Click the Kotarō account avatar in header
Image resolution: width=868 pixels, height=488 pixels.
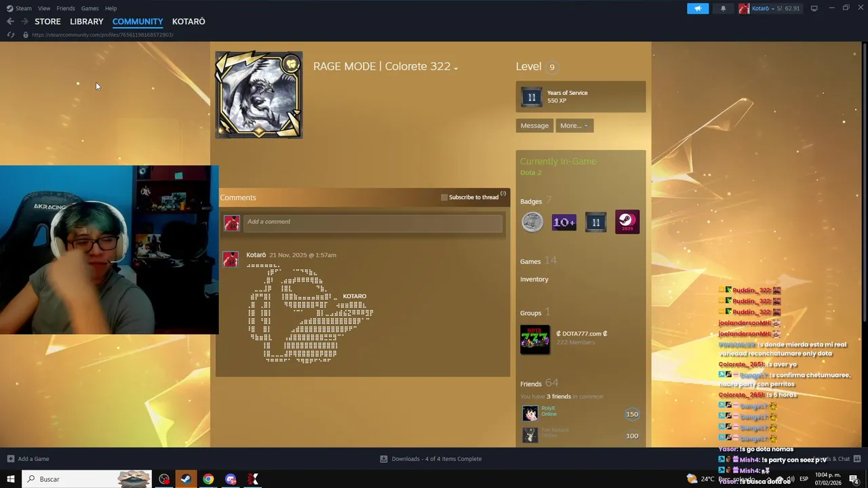click(744, 8)
